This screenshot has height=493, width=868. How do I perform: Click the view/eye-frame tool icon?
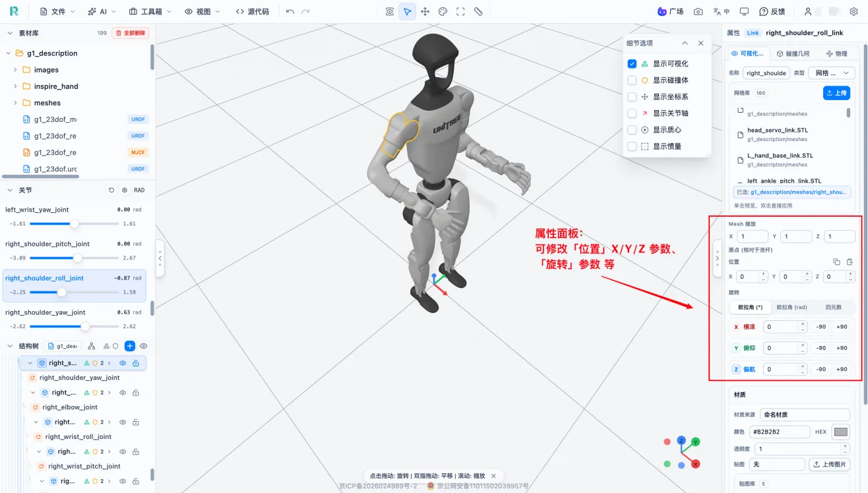click(x=390, y=11)
